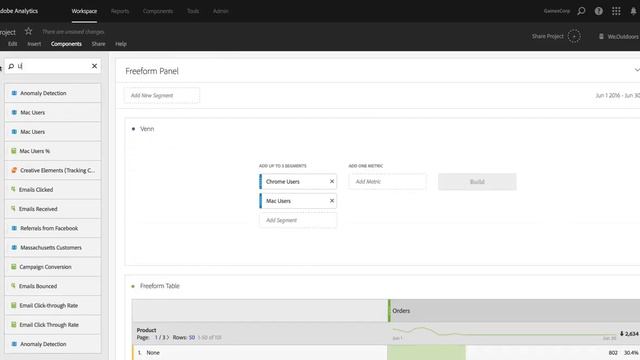
Task: Click Campaign Conversion calculator icon
Action: click(x=13, y=267)
